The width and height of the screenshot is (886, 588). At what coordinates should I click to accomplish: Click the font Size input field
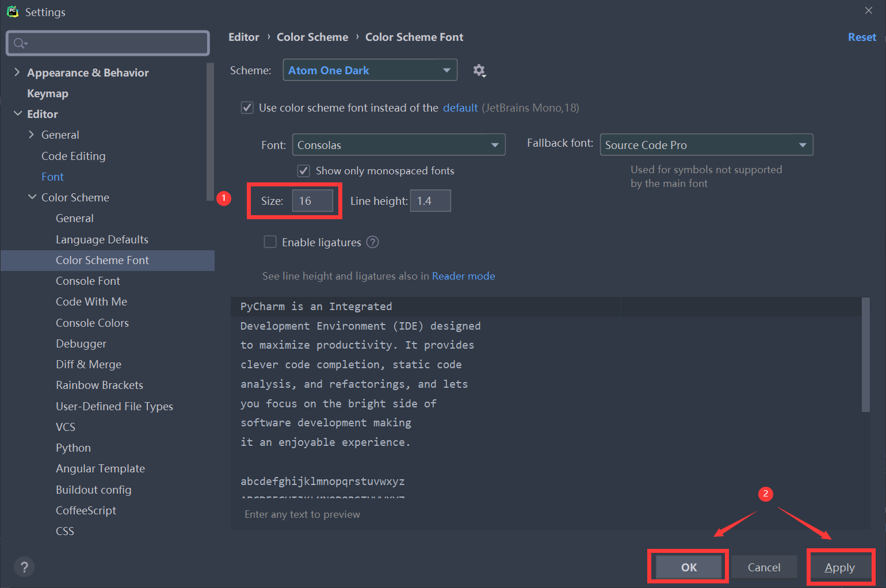click(312, 201)
